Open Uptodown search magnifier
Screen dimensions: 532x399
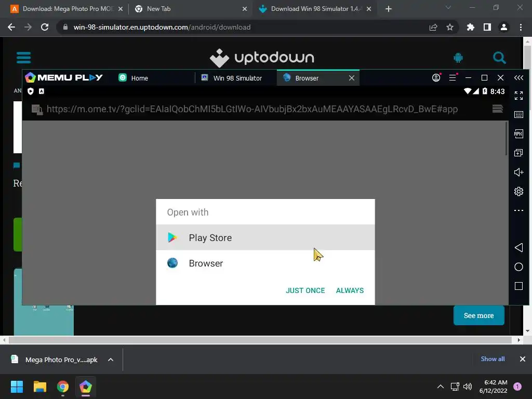(x=499, y=58)
